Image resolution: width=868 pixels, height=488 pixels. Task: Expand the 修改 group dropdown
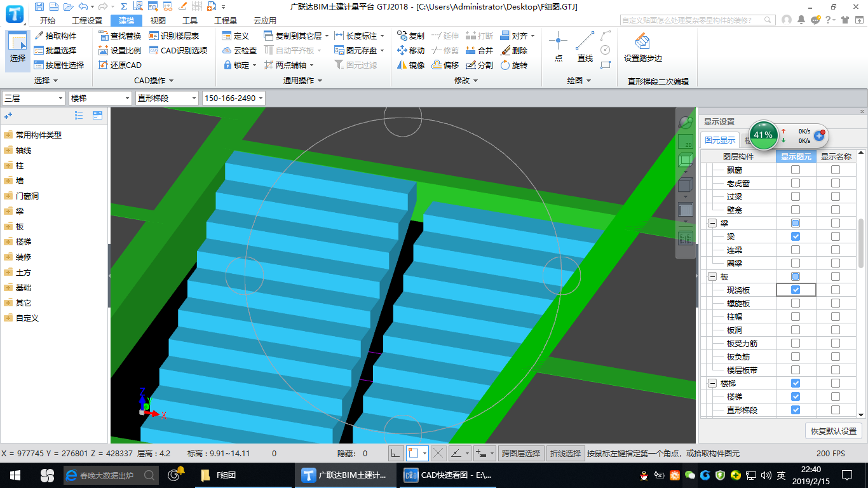466,81
